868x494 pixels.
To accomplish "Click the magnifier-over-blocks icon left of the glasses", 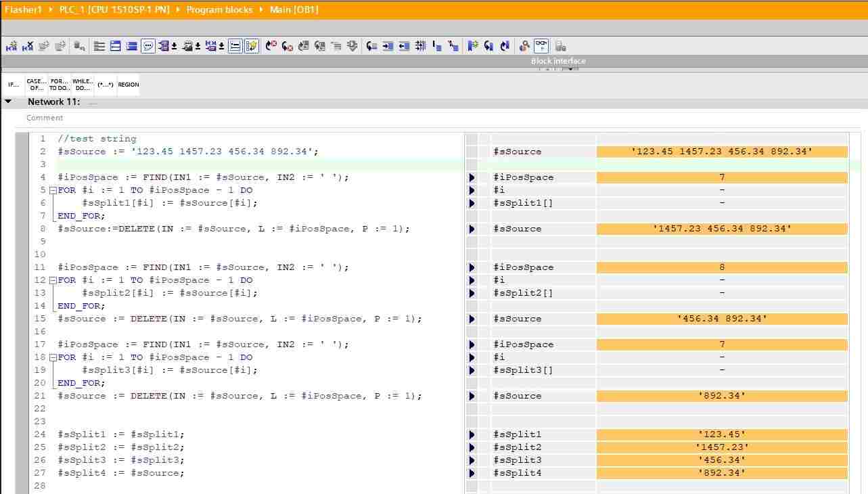I will coord(524,46).
